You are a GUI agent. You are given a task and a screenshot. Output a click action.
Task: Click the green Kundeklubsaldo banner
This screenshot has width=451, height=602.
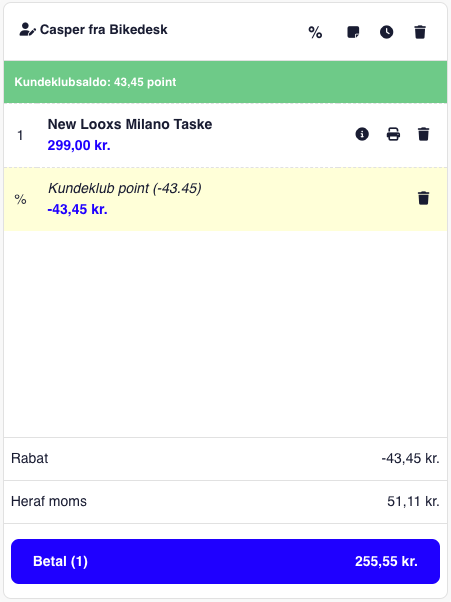click(225, 82)
